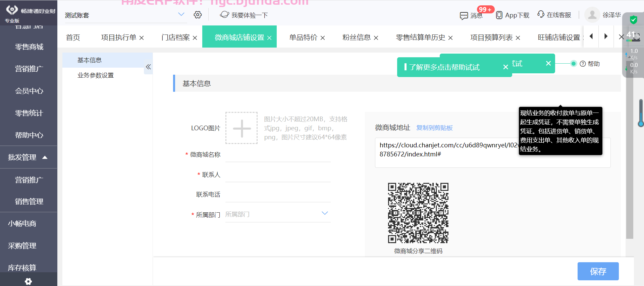Open 零售统计 in the sidebar
This screenshot has height=286, width=644.
pyautogui.click(x=29, y=113)
